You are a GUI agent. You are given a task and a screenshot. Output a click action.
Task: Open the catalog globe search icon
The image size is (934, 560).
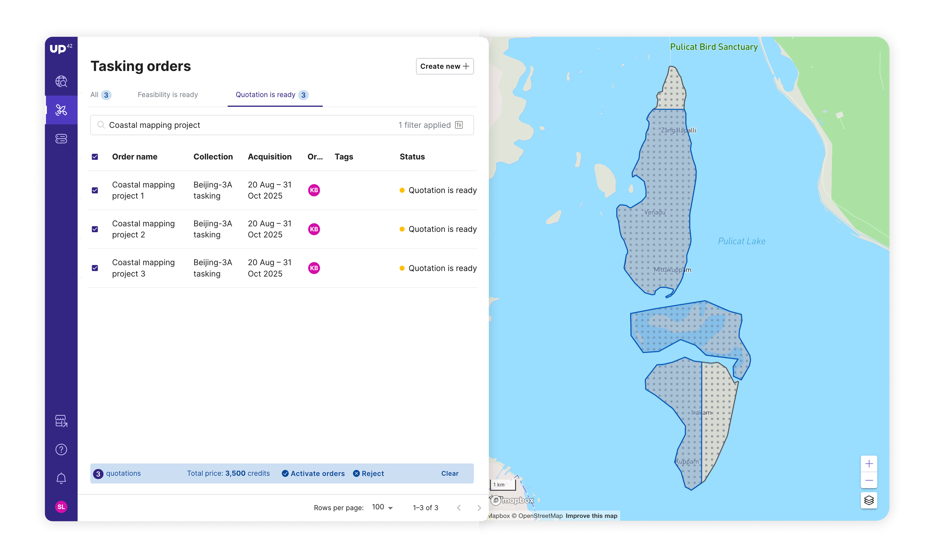(x=61, y=81)
